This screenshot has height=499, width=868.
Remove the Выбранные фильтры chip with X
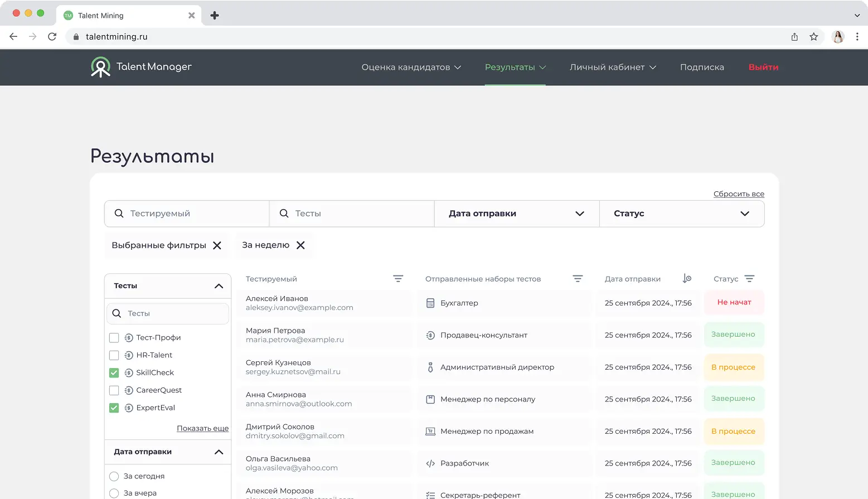pyautogui.click(x=217, y=245)
